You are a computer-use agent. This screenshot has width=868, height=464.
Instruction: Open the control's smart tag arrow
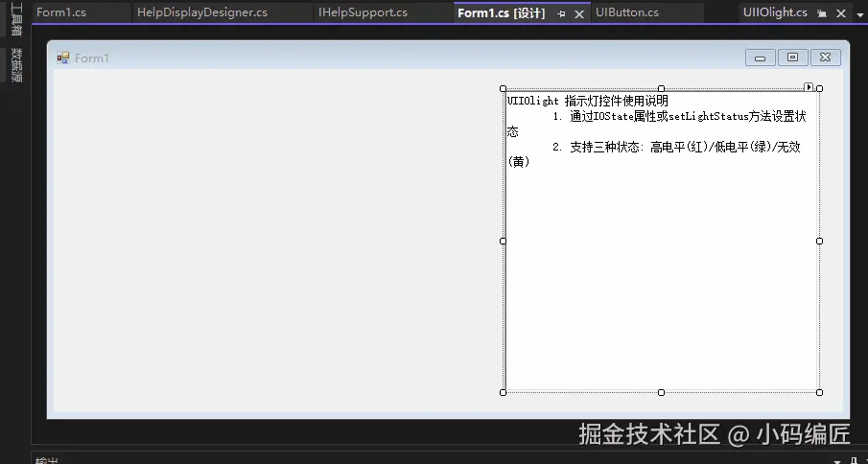pyautogui.click(x=809, y=87)
